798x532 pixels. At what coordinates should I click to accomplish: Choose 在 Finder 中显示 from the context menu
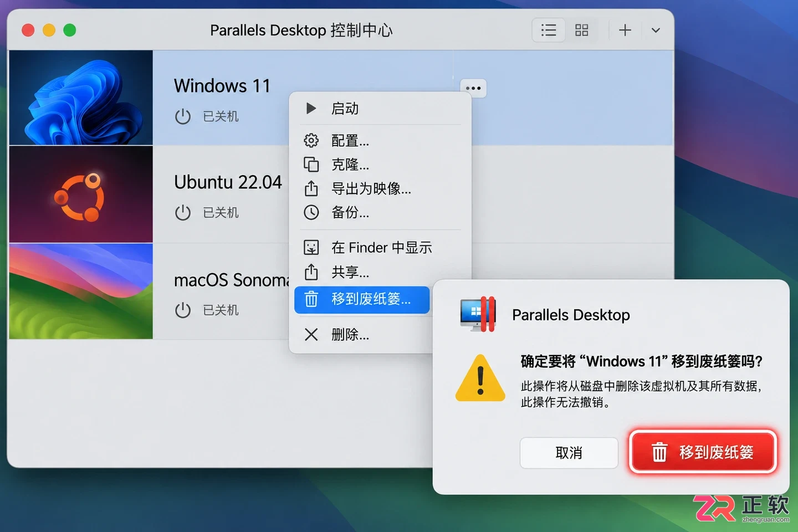click(380, 247)
